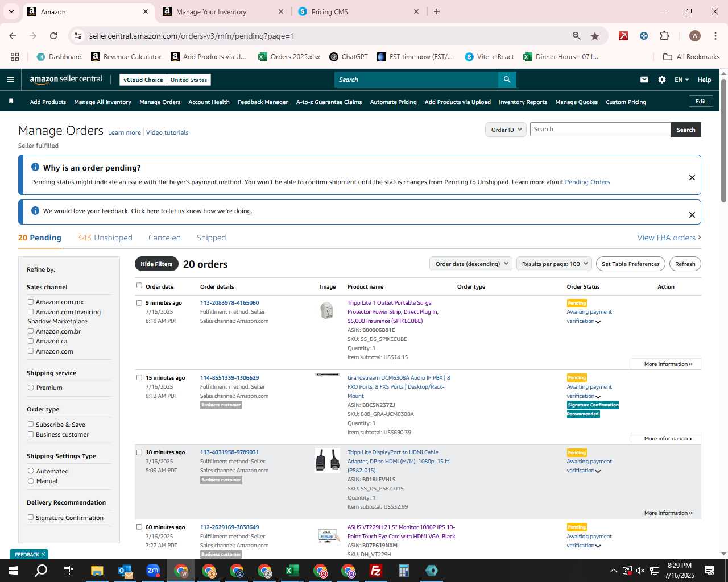Open the Order date (descending) sort dropdown
This screenshot has width=728, height=582.
(471, 264)
